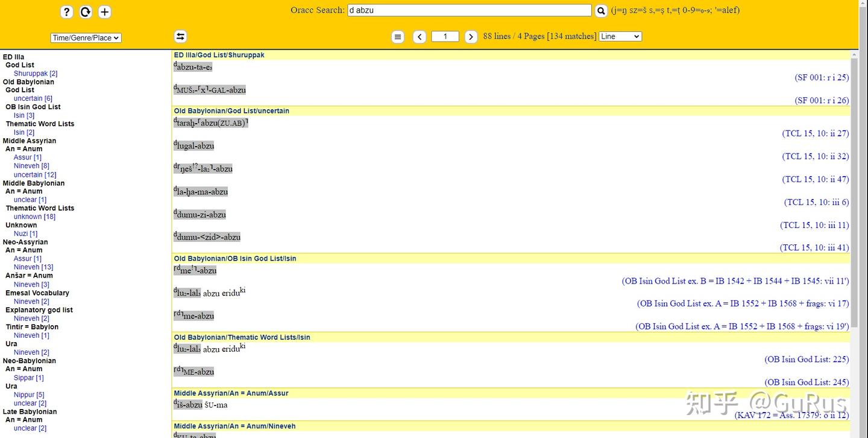Click the swap arrows toggle icon
The width and height of the screenshot is (868, 438).
(180, 36)
